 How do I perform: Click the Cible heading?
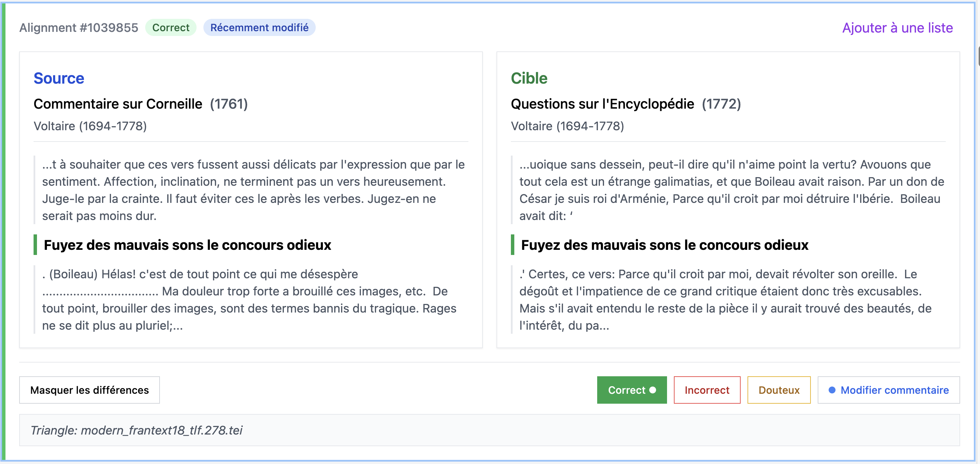[529, 78]
